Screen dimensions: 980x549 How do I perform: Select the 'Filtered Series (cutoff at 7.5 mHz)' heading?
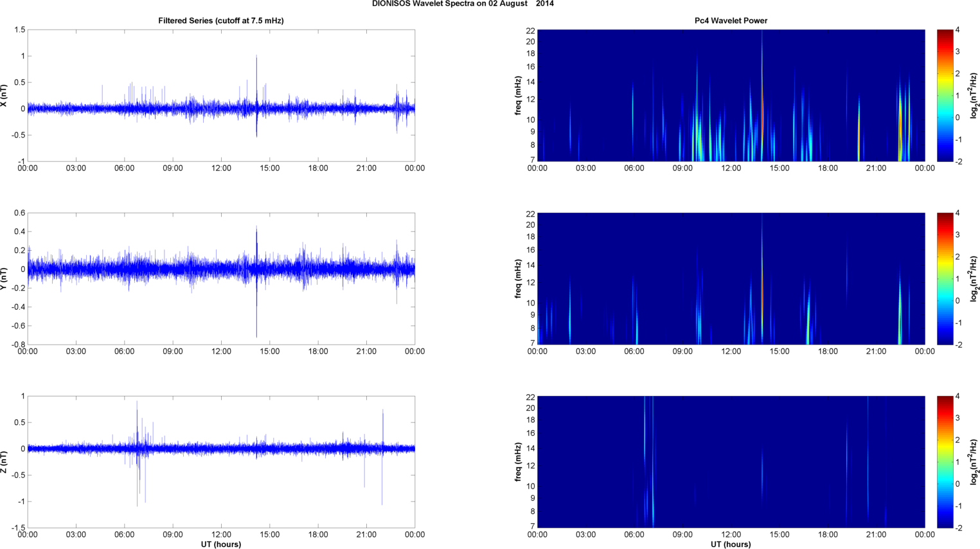(221, 21)
